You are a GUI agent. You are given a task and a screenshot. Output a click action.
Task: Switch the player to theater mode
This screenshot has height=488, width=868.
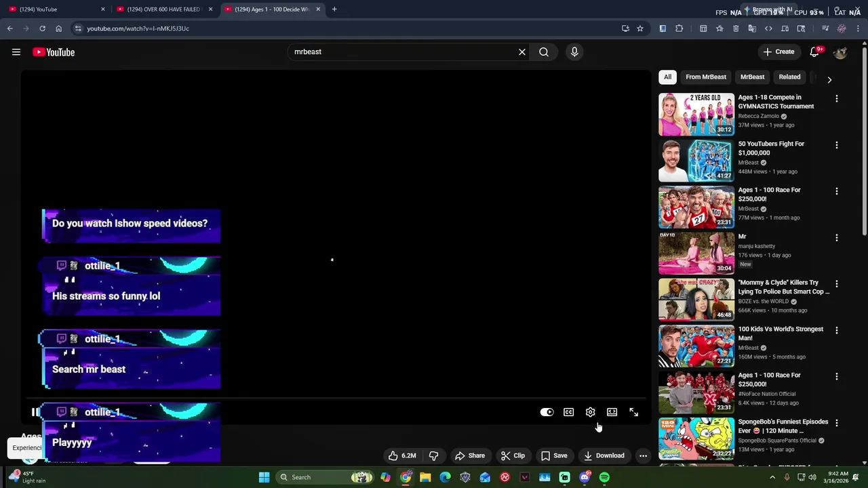point(612,412)
